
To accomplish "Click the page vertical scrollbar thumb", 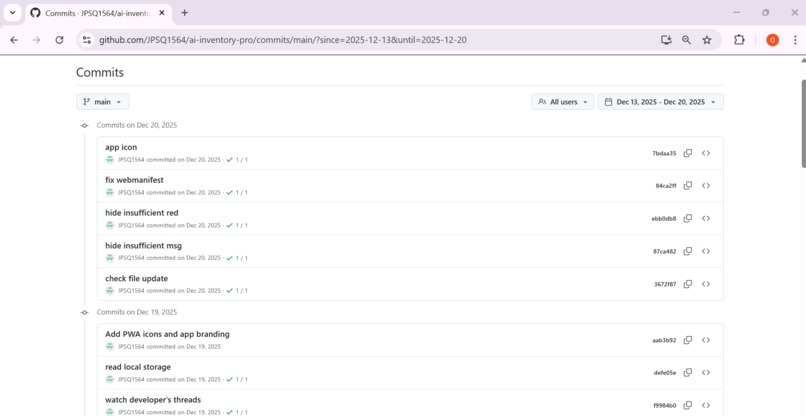I will pyautogui.click(x=803, y=123).
